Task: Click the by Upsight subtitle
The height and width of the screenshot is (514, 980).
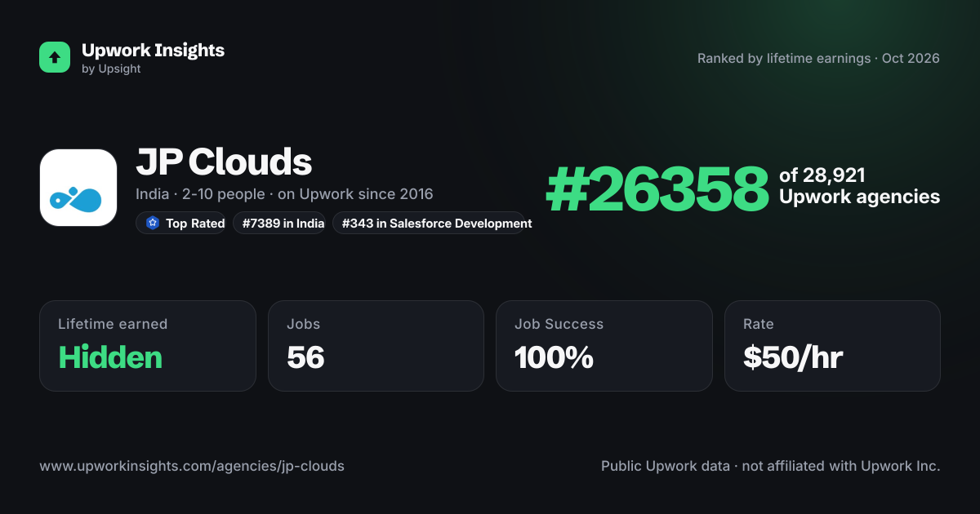Action: tap(111, 69)
